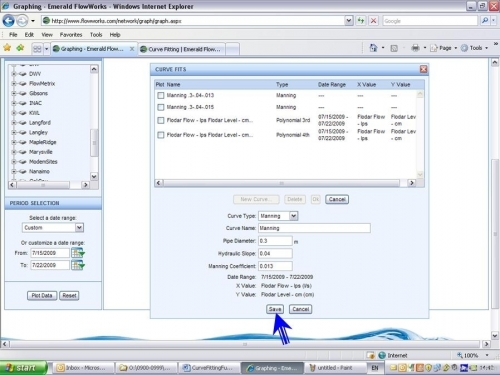Image resolution: width=500 pixels, height=375 pixels.
Task: Expand the FlowMetrix tree node
Action: (14, 84)
